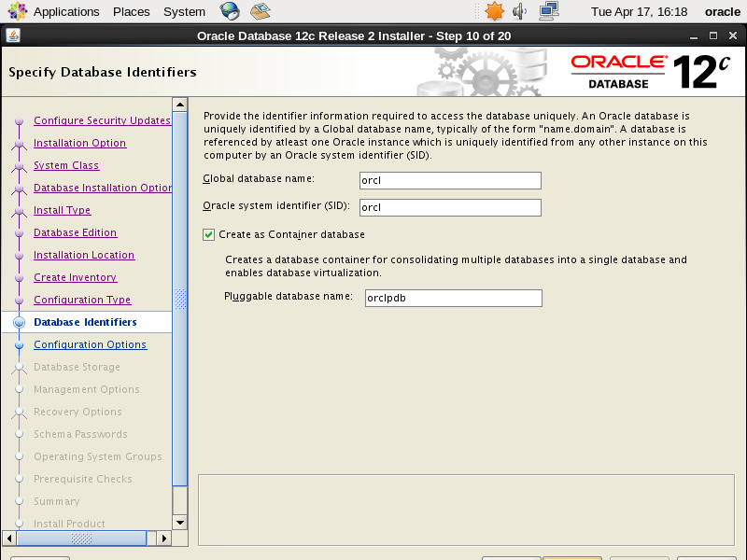Click the vertical scrollbar thumb of step list
Image resolution: width=747 pixels, height=560 pixels.
(180, 299)
